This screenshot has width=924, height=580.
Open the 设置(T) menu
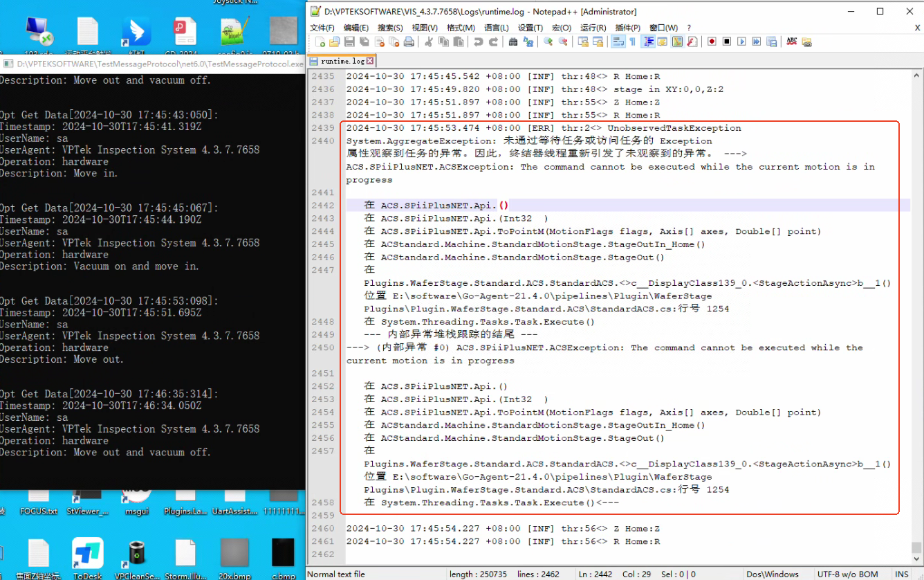[530, 28]
